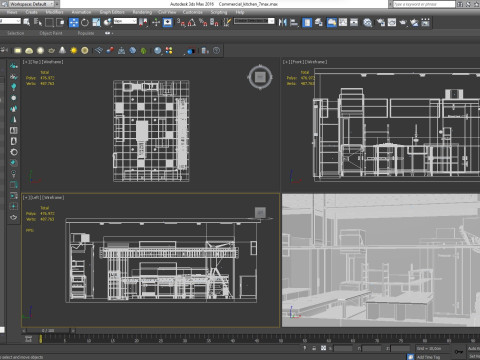Screen dimensions: 480x360
Task: Toggle Spinner Snap
Action: (214, 23)
